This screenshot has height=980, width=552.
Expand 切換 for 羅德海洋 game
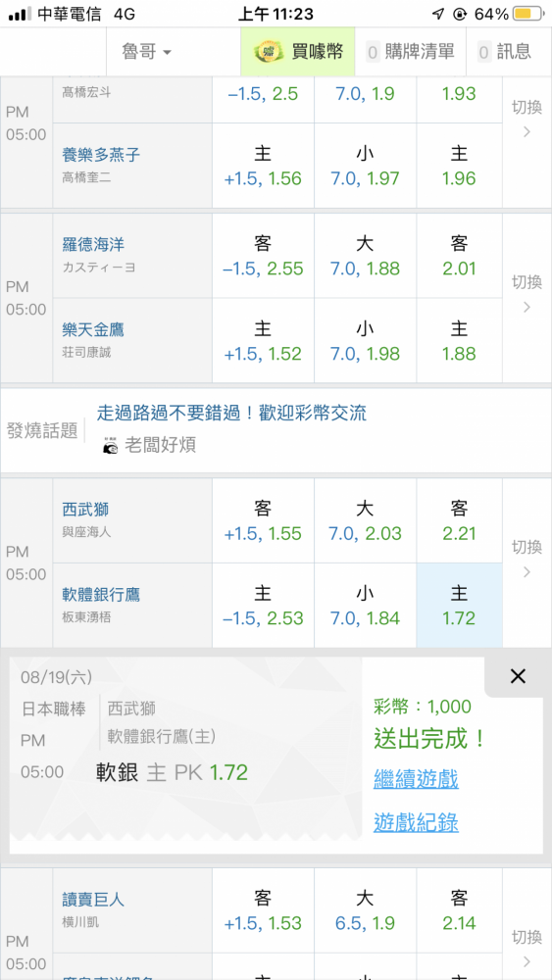527,293
